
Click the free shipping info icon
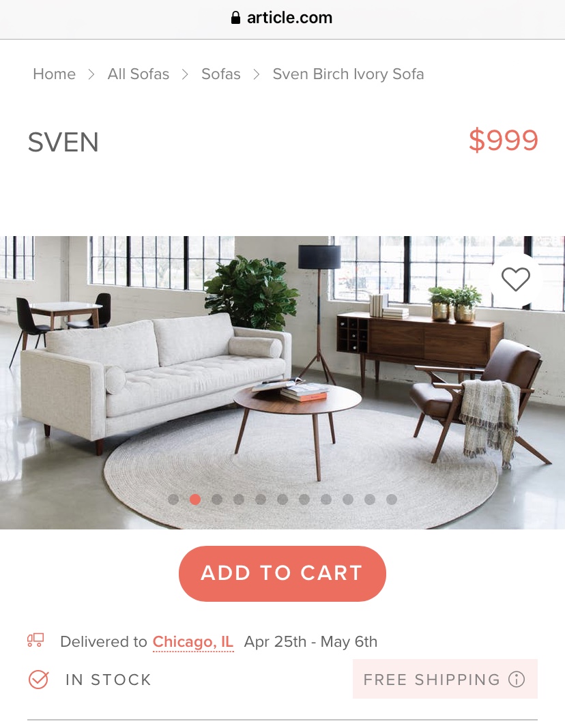(x=517, y=680)
